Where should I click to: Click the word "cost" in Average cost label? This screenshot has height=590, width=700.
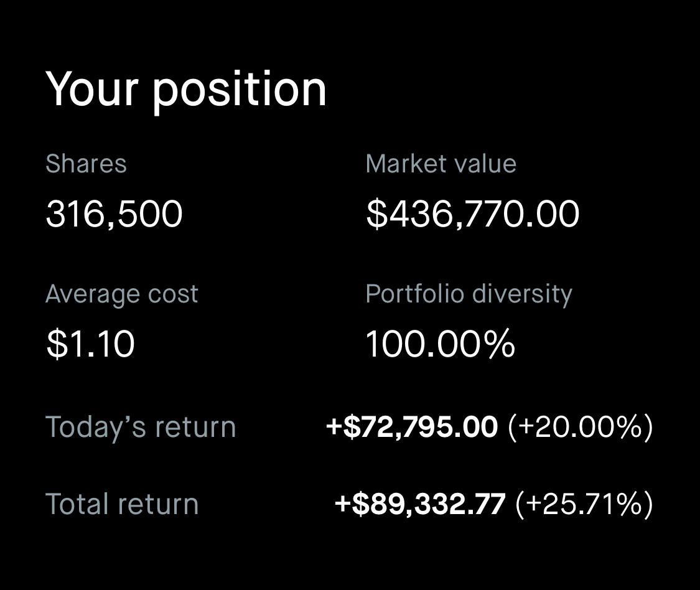pyautogui.click(x=172, y=294)
